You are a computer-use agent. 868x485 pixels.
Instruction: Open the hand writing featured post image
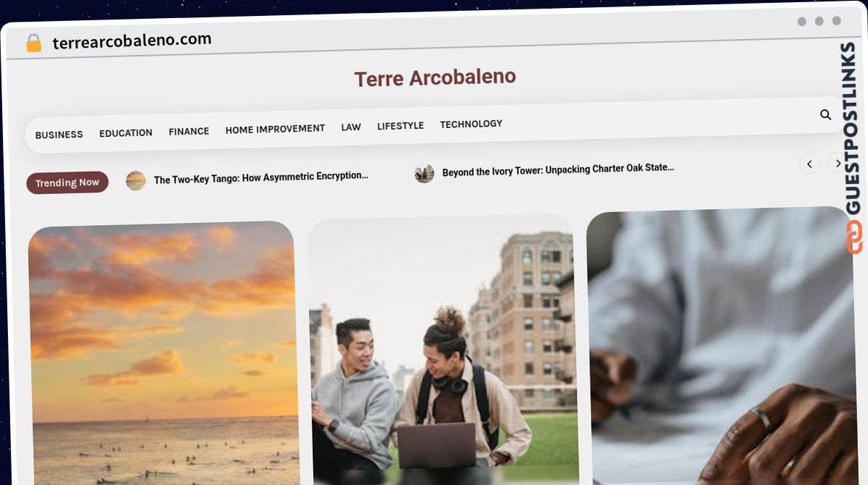click(722, 346)
